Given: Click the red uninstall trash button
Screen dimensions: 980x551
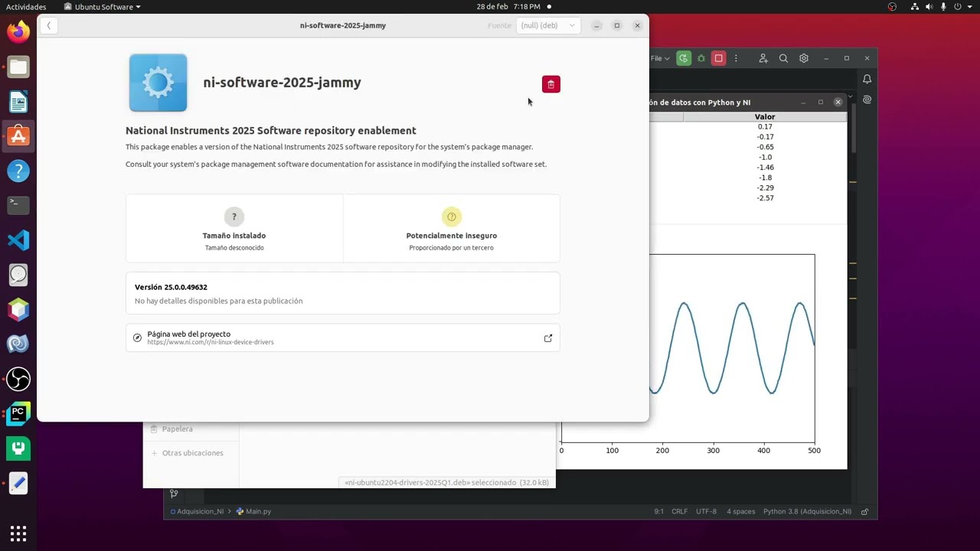Looking at the screenshot, I should point(551,84).
